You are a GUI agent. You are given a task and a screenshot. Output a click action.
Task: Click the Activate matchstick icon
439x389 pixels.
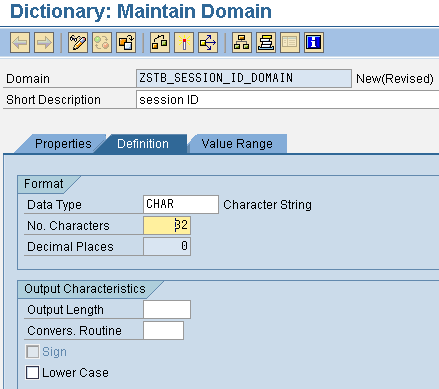click(184, 43)
